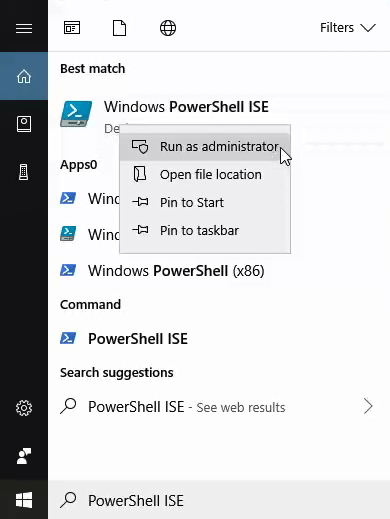Click the Feedback person icon in the sidebar

[x=24, y=456]
